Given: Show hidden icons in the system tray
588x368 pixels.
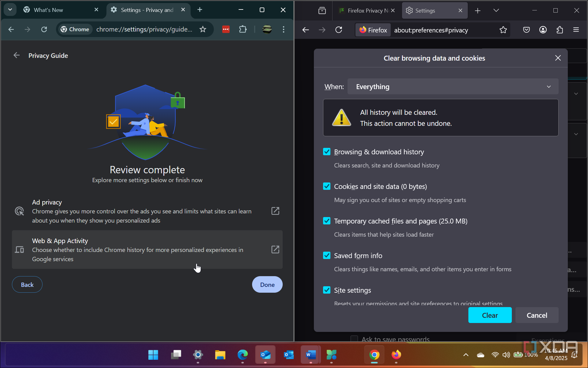Looking at the screenshot, I should point(466,355).
